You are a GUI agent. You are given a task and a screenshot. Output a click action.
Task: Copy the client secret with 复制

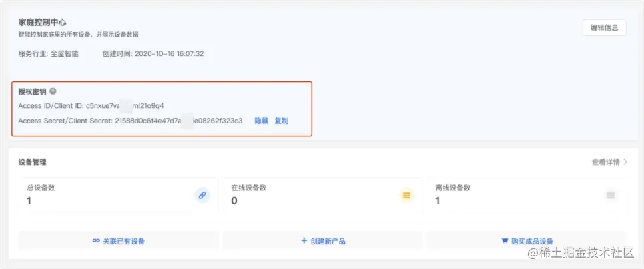tap(282, 121)
